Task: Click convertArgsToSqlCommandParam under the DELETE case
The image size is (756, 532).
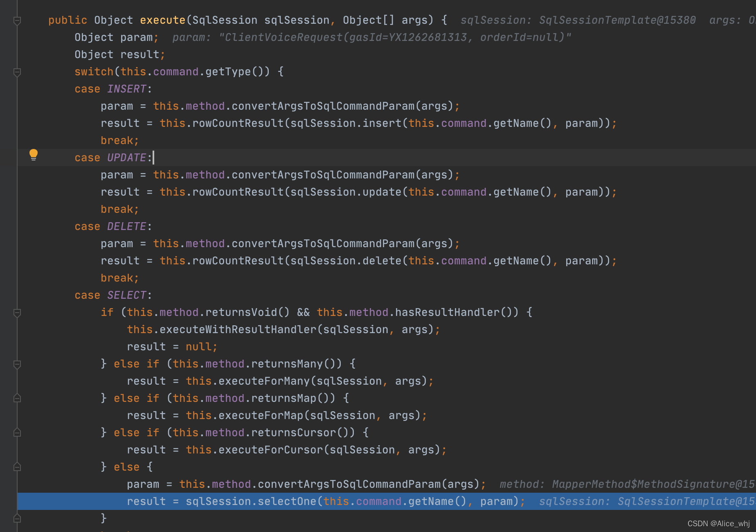Action: point(323,243)
